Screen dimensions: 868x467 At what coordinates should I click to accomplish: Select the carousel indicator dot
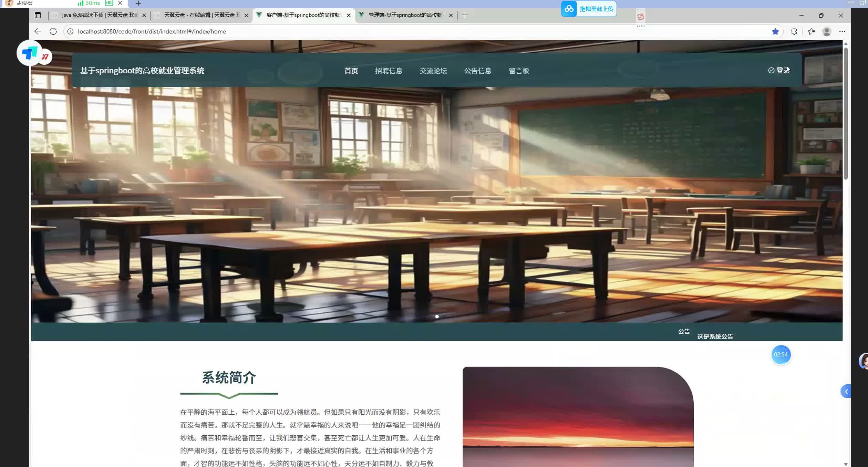click(x=437, y=316)
